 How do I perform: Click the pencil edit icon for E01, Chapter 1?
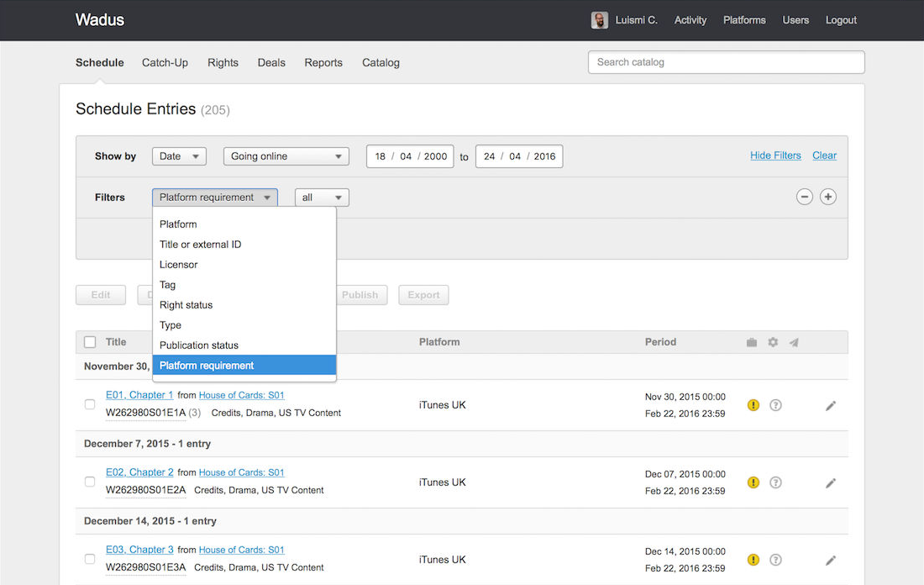pyautogui.click(x=830, y=406)
